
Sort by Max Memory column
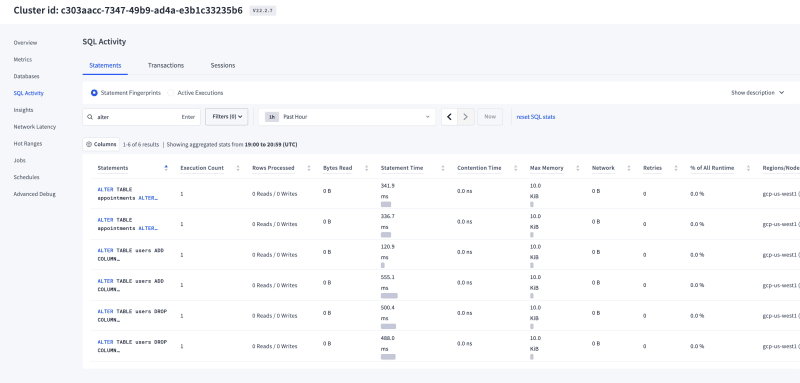click(x=546, y=168)
